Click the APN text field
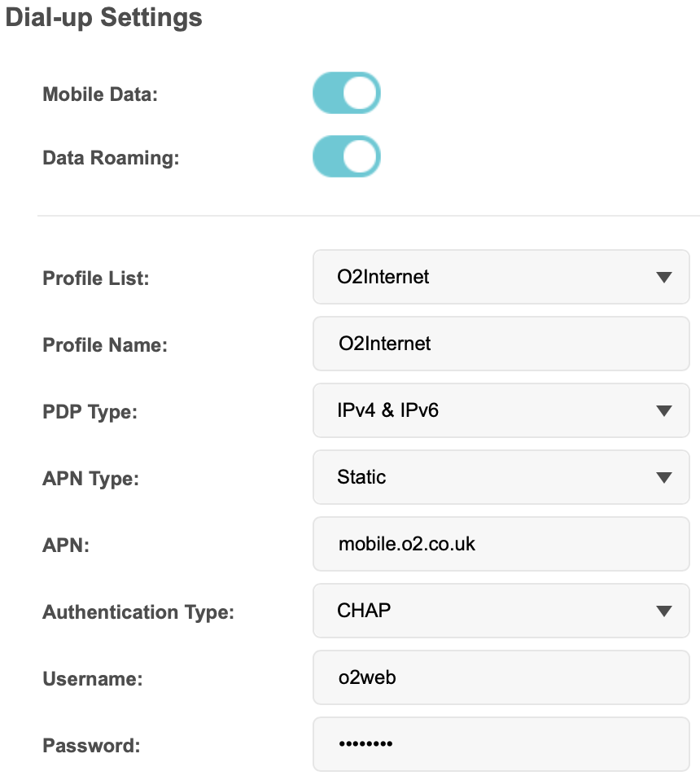 click(x=501, y=544)
